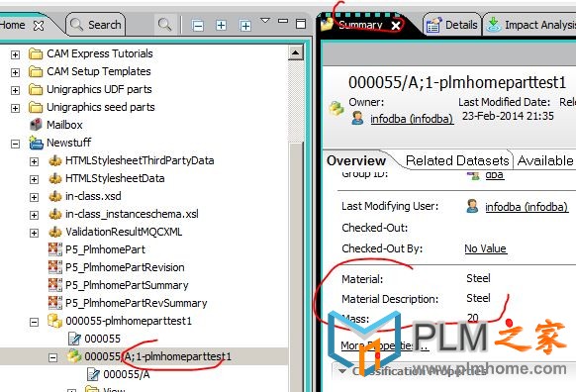The width and height of the screenshot is (576, 392).
Task: Click the P5_PlmhomePartRevision stylesheet icon
Action: pos(55,267)
